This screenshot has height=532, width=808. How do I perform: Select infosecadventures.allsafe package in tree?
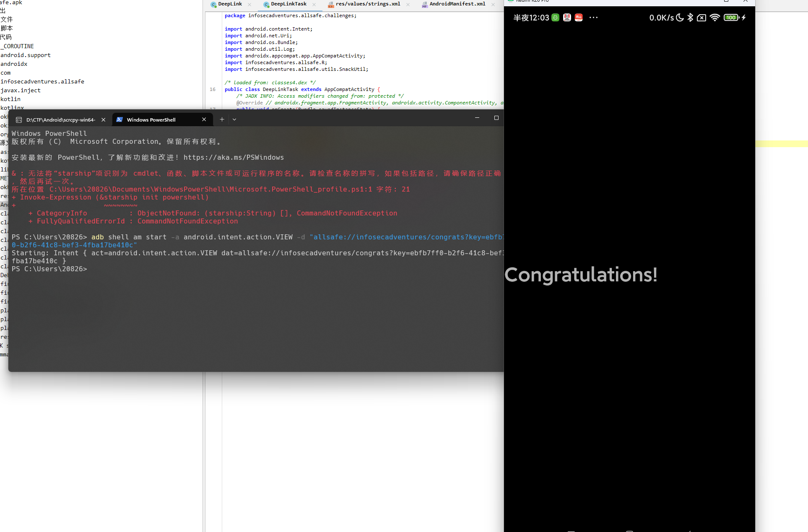42,81
